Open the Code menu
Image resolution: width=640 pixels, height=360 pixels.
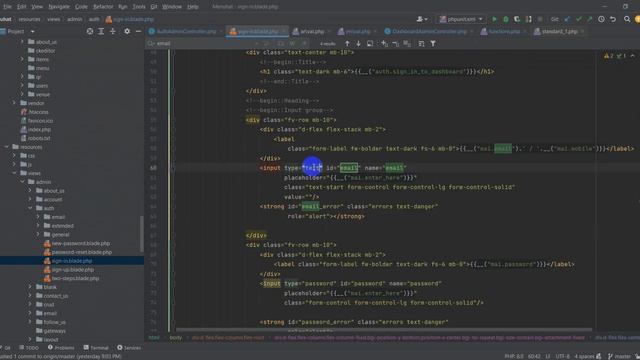click(x=81, y=7)
